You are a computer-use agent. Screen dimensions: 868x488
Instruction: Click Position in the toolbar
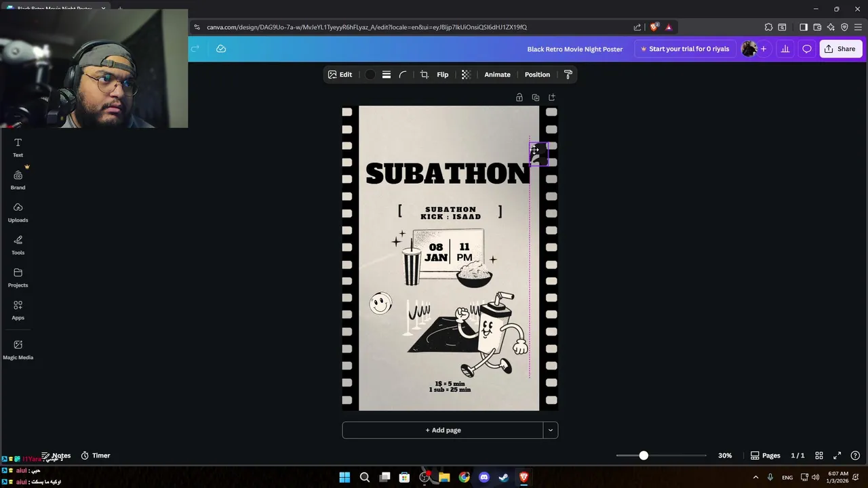pyautogui.click(x=537, y=75)
